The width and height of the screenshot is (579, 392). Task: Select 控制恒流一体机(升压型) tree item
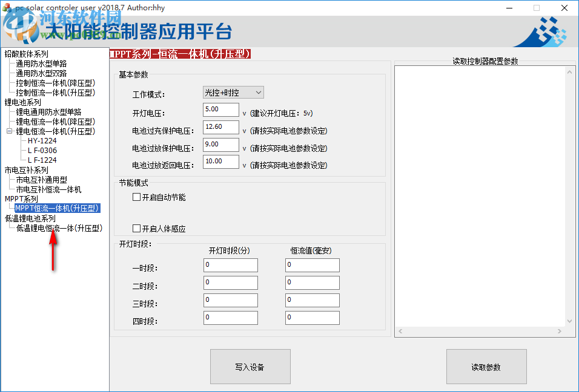(55, 93)
